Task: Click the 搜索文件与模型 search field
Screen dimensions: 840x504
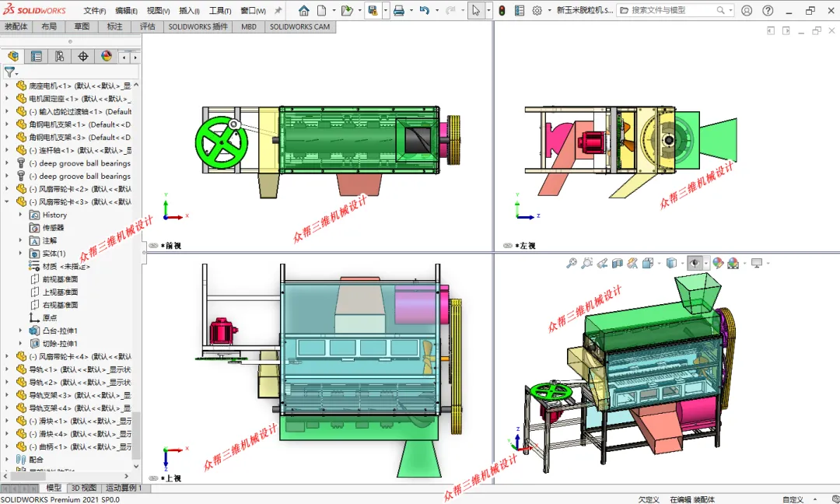Action: coord(675,10)
